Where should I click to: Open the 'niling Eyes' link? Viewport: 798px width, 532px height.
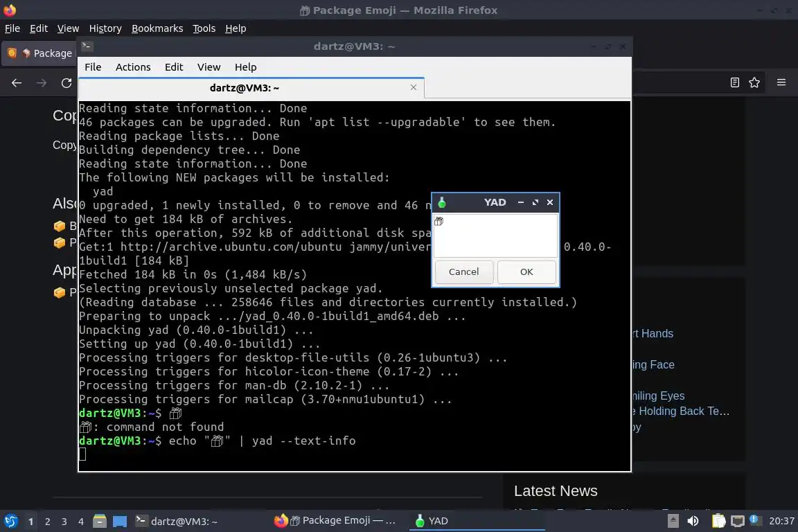point(659,396)
